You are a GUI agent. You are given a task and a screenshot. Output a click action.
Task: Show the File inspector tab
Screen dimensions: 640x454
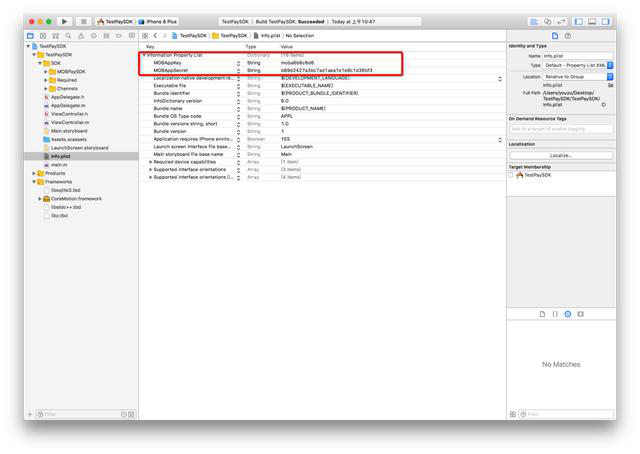[555, 36]
